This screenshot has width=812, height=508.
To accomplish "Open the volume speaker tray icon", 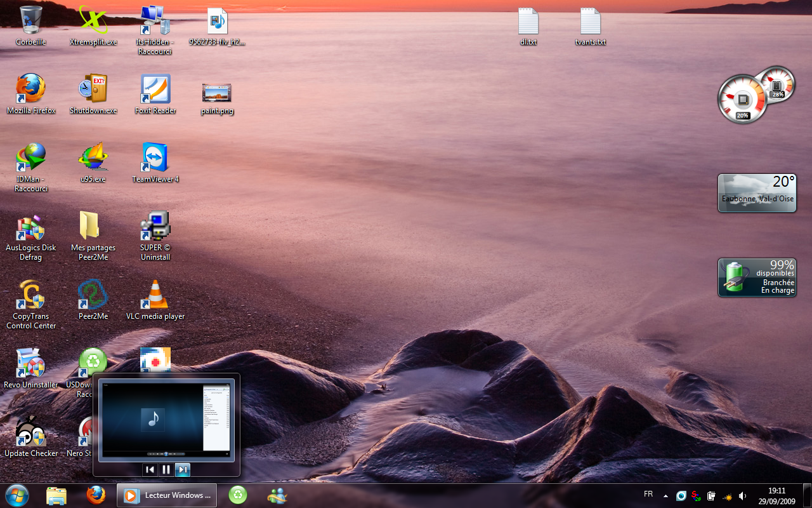I will click(742, 496).
